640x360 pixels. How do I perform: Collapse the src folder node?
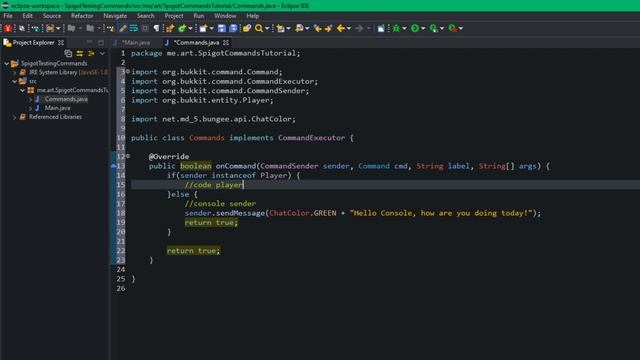click(15, 81)
